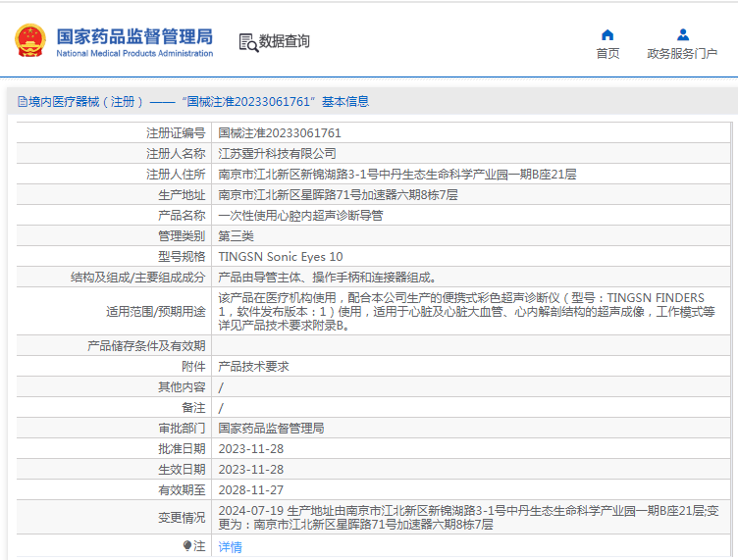Open 政务服务门户 portal link
The width and height of the screenshot is (738, 560).
point(682,54)
